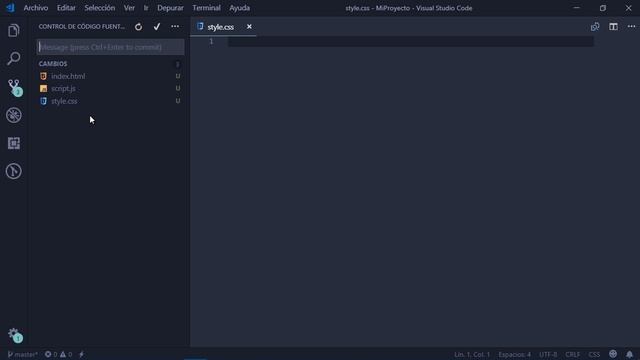Open the Git graph icon in activity bar
Viewport: 640px width, 360px height.
[x=13, y=171]
